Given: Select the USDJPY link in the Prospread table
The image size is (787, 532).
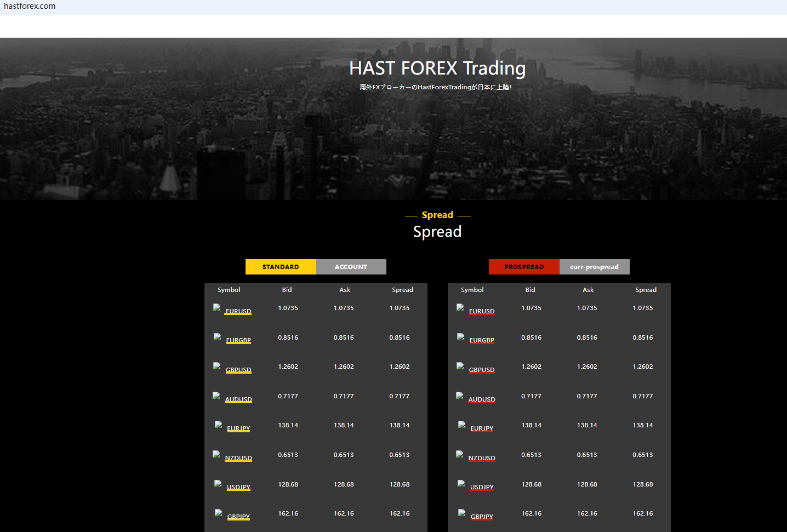Looking at the screenshot, I should (482, 487).
